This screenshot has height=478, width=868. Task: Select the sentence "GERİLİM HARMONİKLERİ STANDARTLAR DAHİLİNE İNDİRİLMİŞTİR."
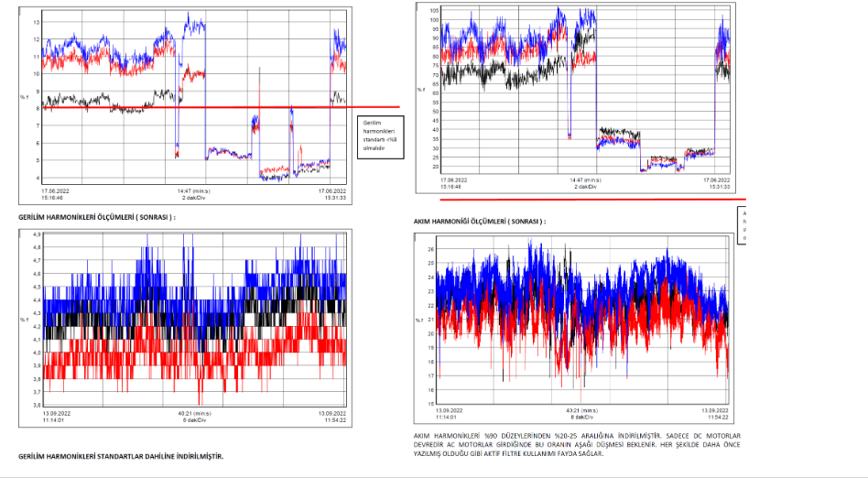(121, 457)
